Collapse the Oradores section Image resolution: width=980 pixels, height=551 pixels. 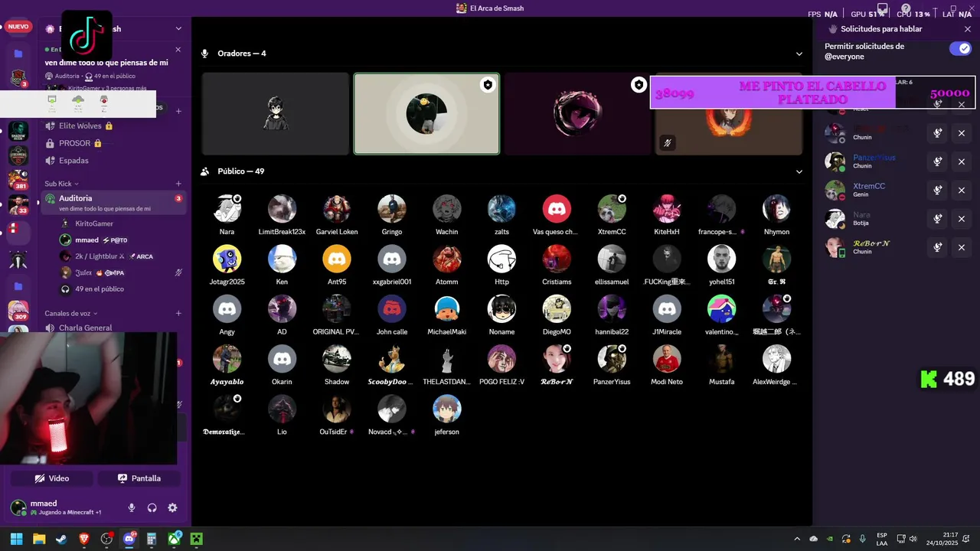pos(799,54)
